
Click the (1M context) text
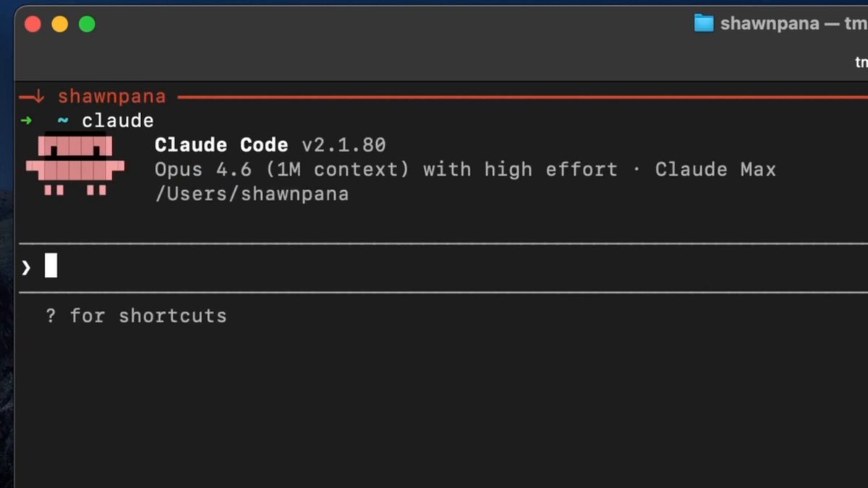click(336, 169)
